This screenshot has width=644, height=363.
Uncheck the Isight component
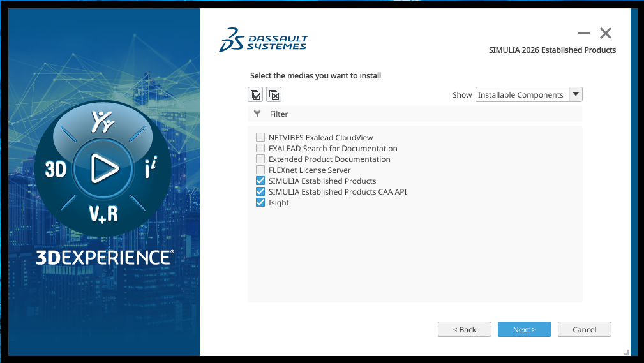pyautogui.click(x=260, y=203)
